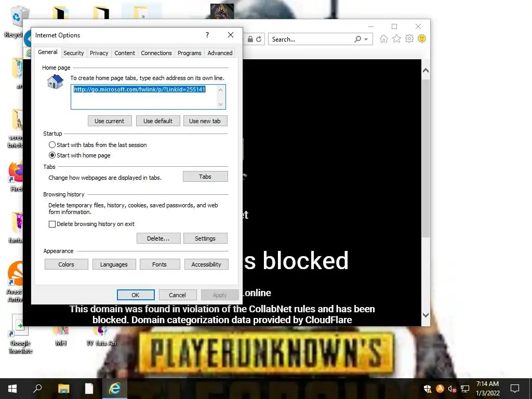This screenshot has height=399, width=532.
Task: Select Avast Antivirus desktop shortcut
Action: tap(15, 282)
